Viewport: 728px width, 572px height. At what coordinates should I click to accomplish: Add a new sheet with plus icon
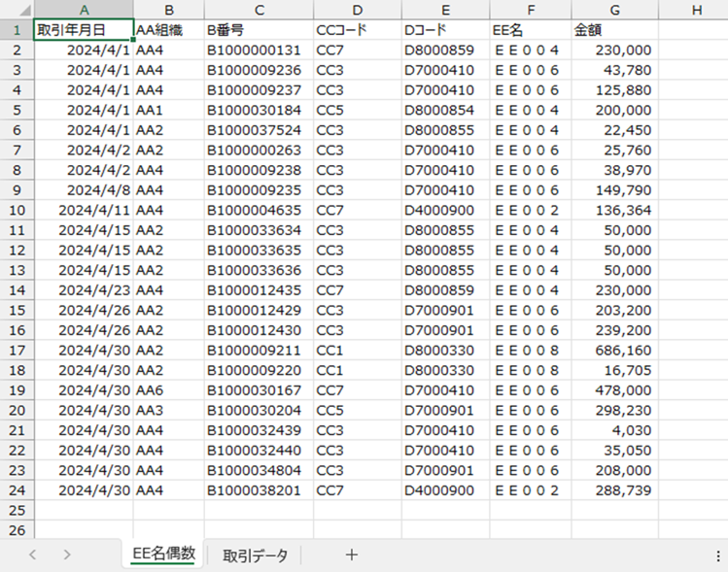pos(352,555)
